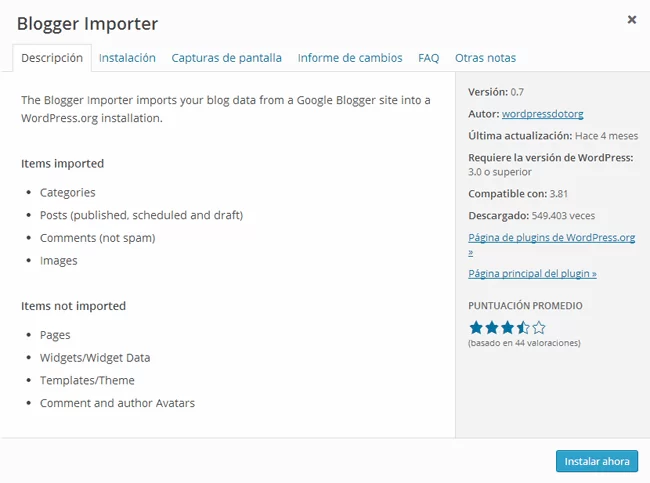Select the 'Comments (not spam)' item
The height and width of the screenshot is (483, 650).
pos(97,238)
